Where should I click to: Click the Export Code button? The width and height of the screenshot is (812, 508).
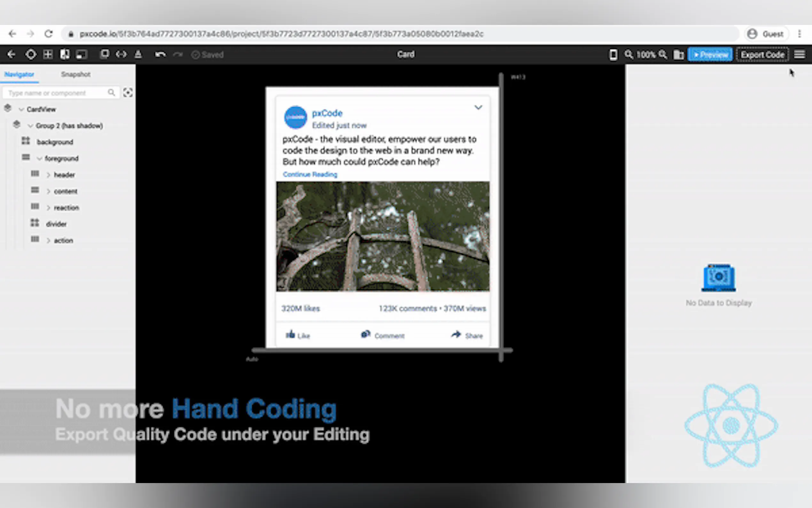point(762,54)
